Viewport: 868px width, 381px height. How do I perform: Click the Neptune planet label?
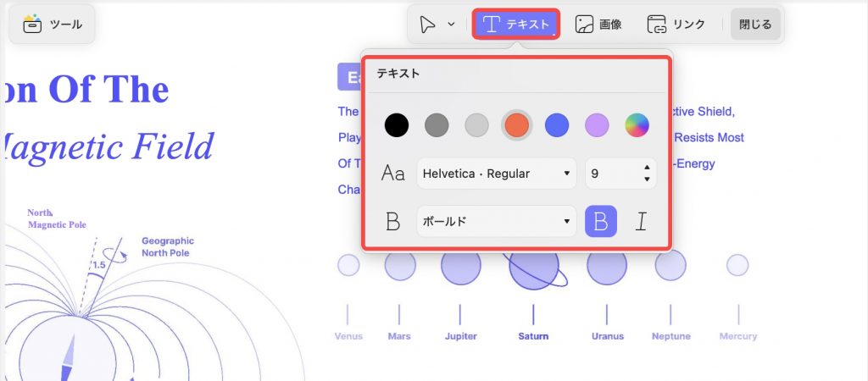click(x=671, y=336)
